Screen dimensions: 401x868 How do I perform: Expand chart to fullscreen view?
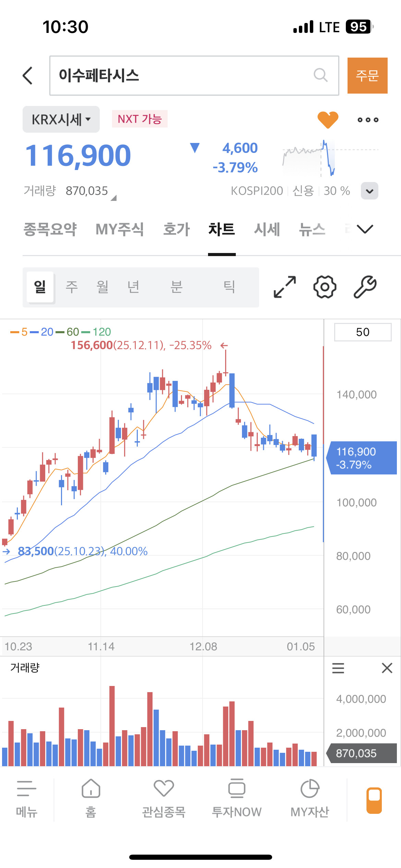tap(285, 287)
